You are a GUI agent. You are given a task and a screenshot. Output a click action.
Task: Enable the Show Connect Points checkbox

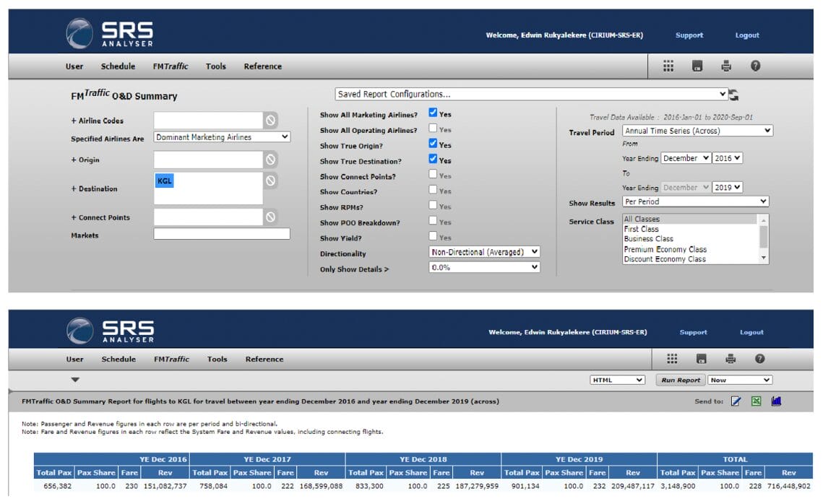click(x=433, y=175)
